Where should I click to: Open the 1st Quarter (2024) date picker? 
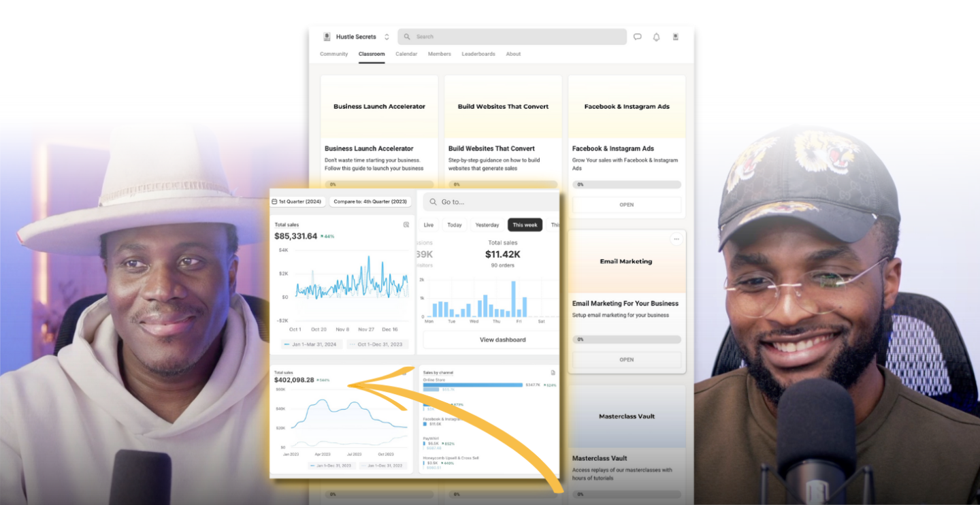pyautogui.click(x=297, y=201)
